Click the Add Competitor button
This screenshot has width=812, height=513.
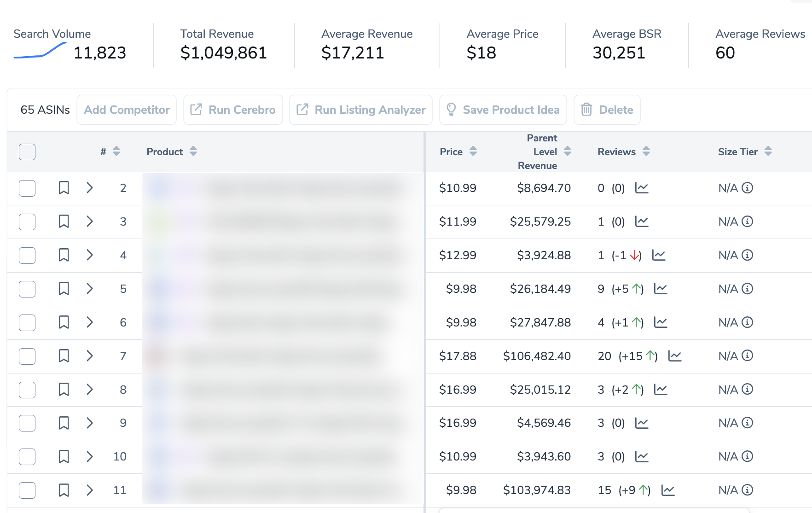point(127,110)
